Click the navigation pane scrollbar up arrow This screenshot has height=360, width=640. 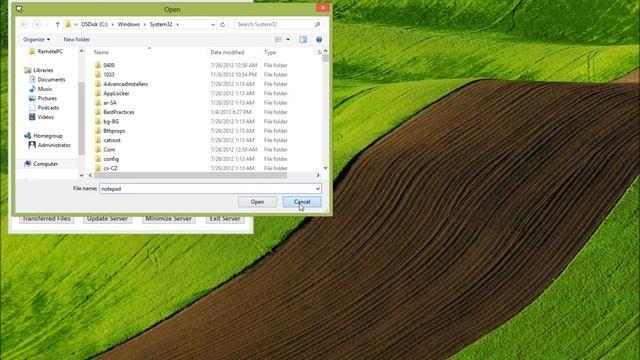[81, 51]
